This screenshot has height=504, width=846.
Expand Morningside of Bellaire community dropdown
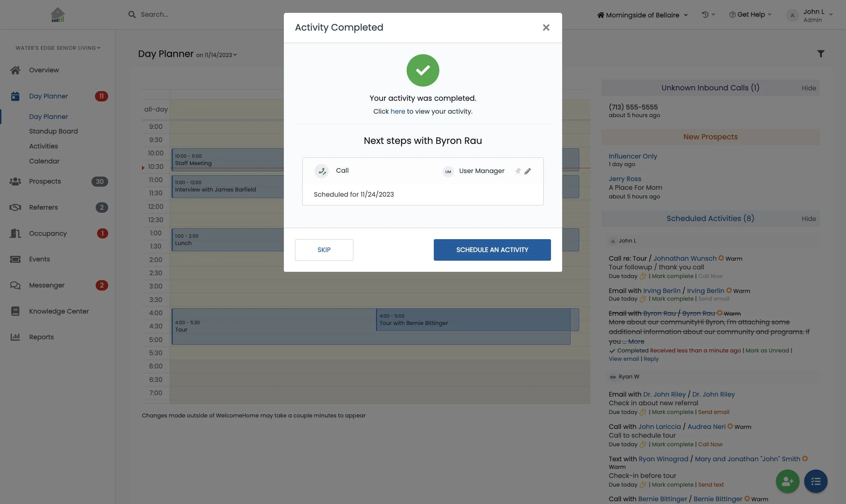(643, 15)
